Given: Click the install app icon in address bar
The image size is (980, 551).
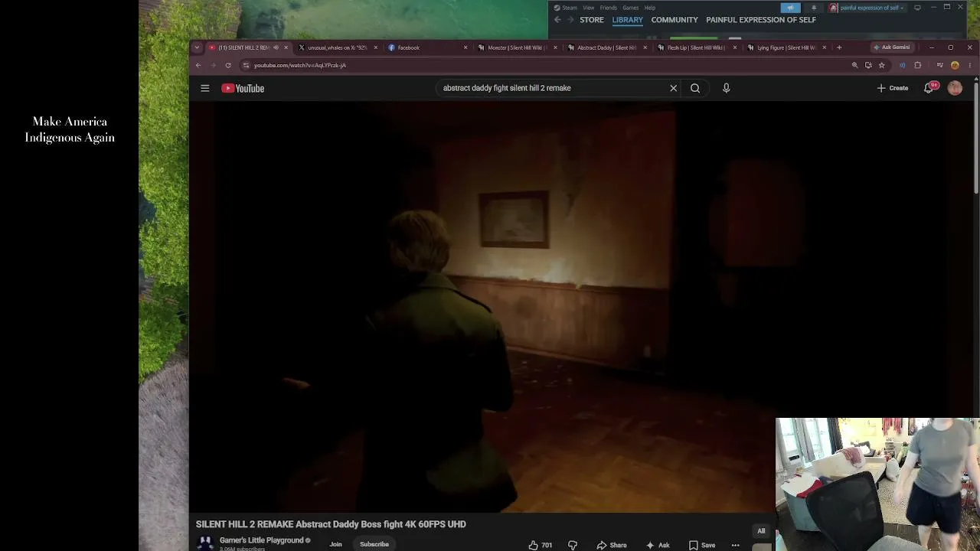Looking at the screenshot, I should tap(868, 65).
